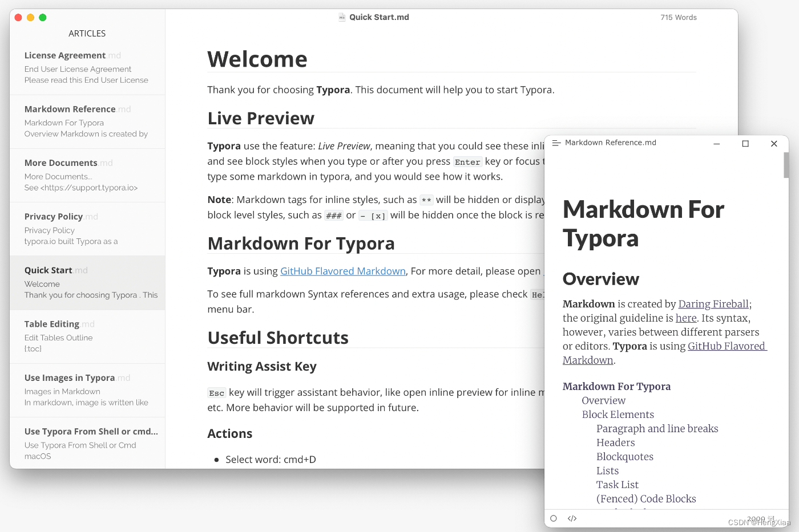Click the Welcome heading in Quick Start
This screenshot has width=799, height=532.
(x=257, y=59)
